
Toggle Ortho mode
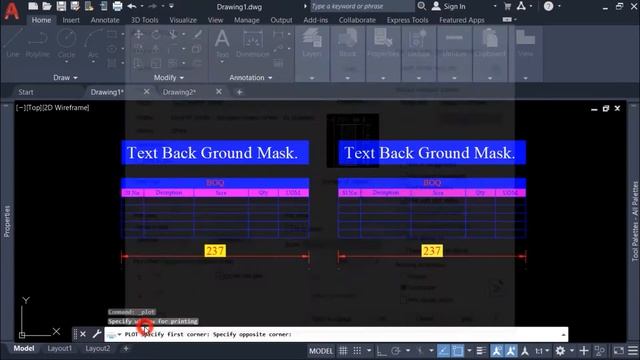pyautogui.click(x=381, y=351)
